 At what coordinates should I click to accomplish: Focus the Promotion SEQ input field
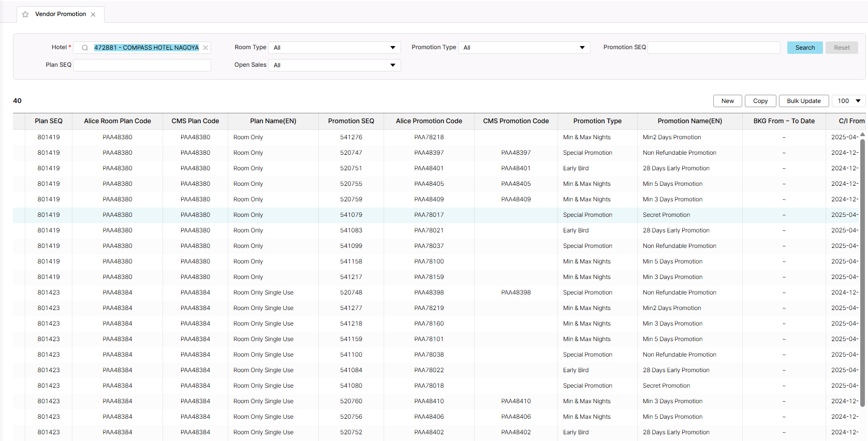pos(714,48)
